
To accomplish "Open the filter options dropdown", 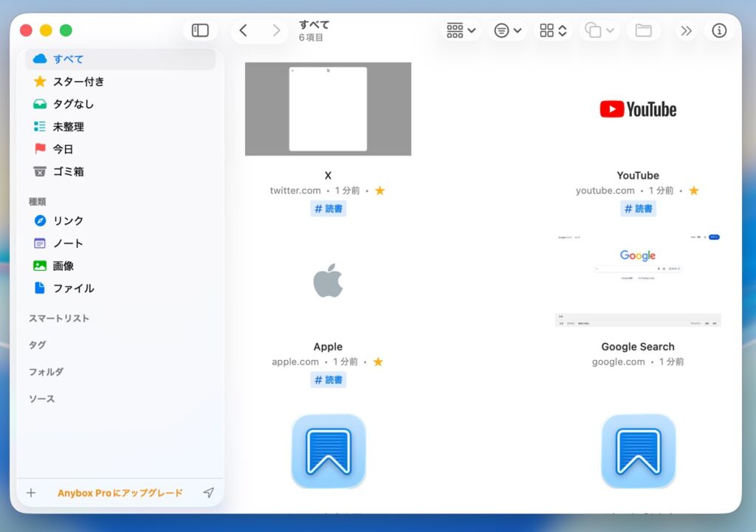I will tap(507, 30).
